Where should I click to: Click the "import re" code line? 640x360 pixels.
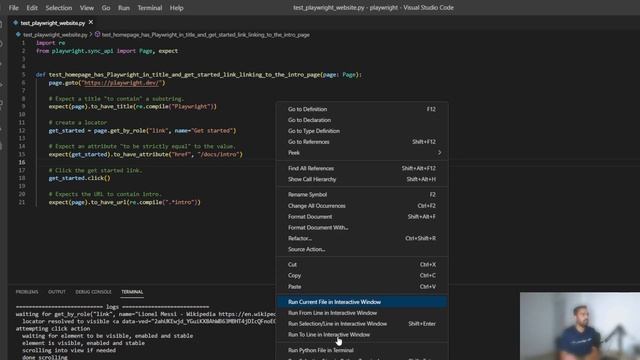[51, 43]
